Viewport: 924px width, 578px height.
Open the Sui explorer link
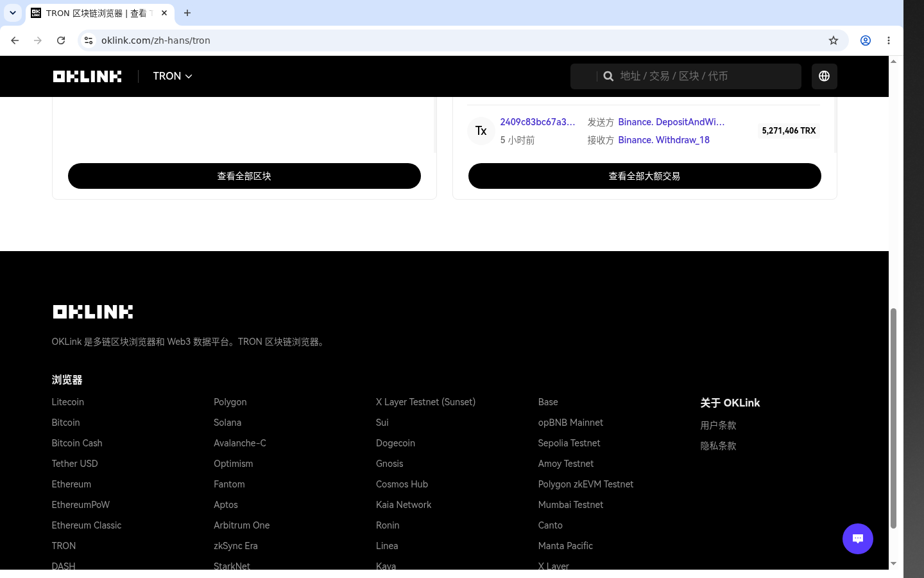(x=382, y=423)
